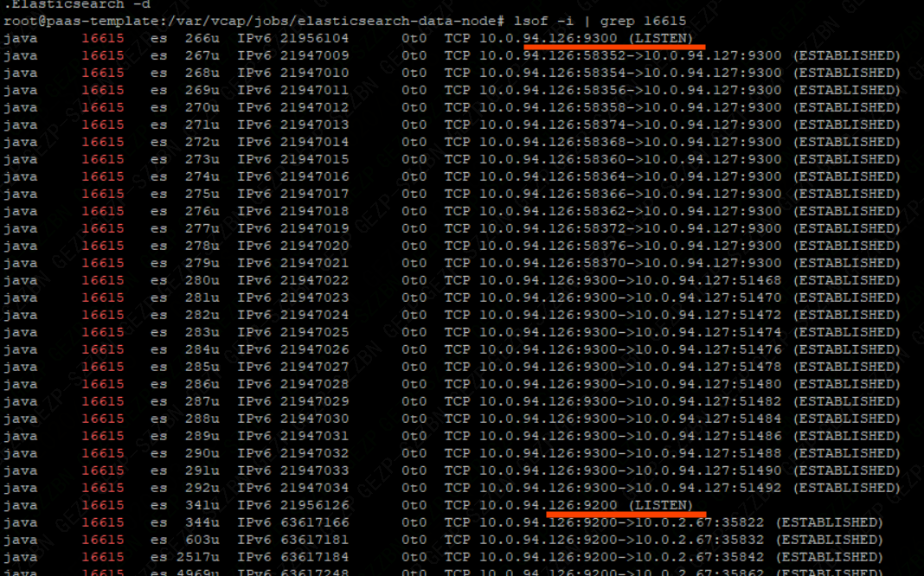Click device number '21956104'
This screenshot has width=924, height=576.
click(315, 38)
